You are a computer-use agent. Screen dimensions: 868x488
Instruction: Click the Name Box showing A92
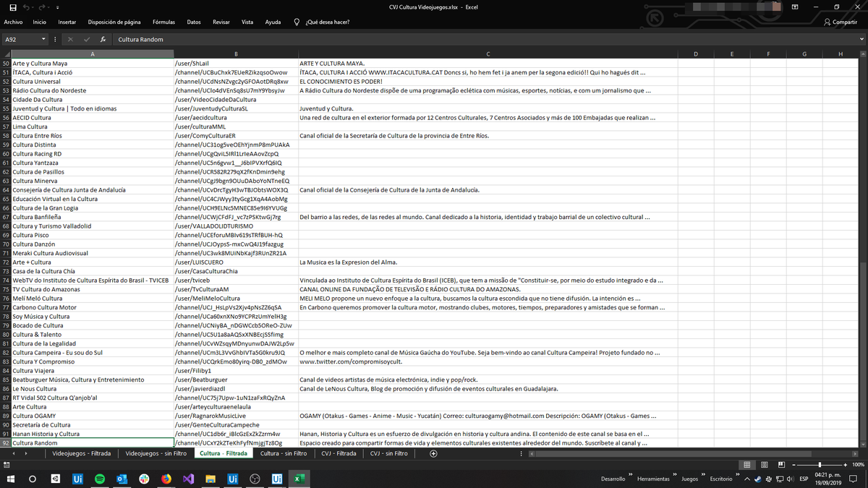click(20, 39)
